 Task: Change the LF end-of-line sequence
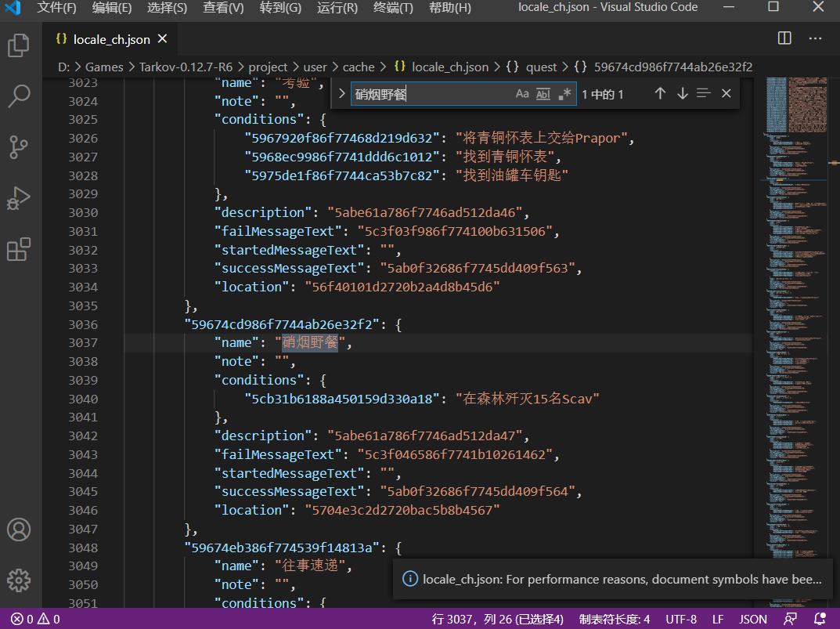[x=718, y=620]
